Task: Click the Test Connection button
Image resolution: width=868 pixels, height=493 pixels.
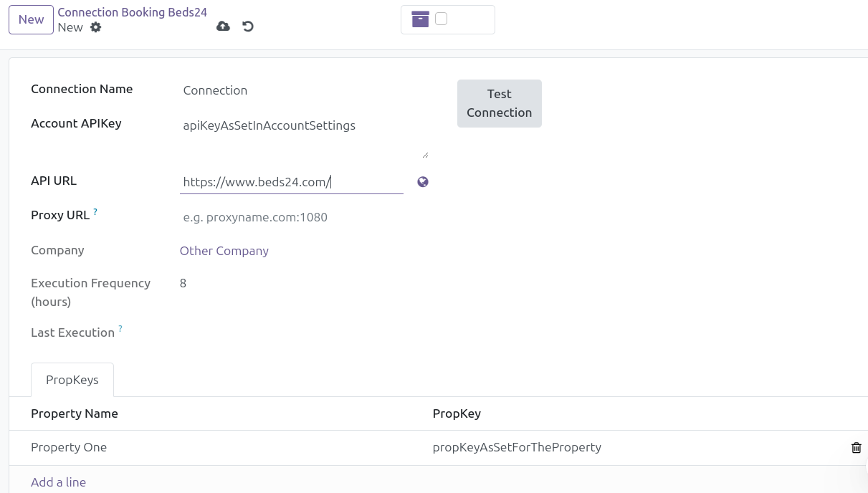Action: pos(500,103)
